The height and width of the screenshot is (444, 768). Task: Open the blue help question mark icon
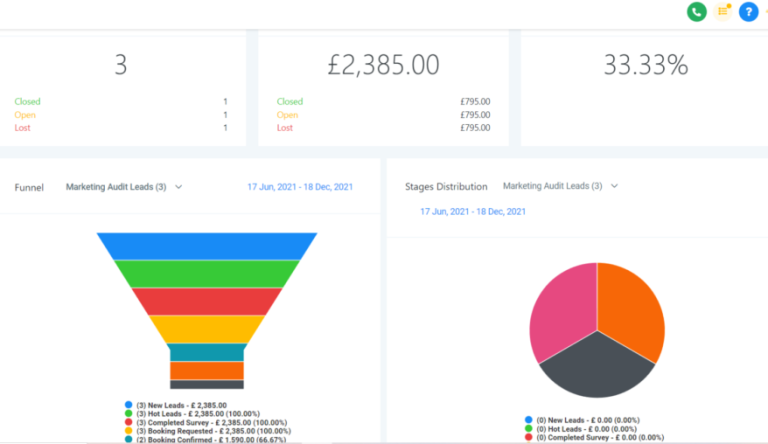[748, 12]
